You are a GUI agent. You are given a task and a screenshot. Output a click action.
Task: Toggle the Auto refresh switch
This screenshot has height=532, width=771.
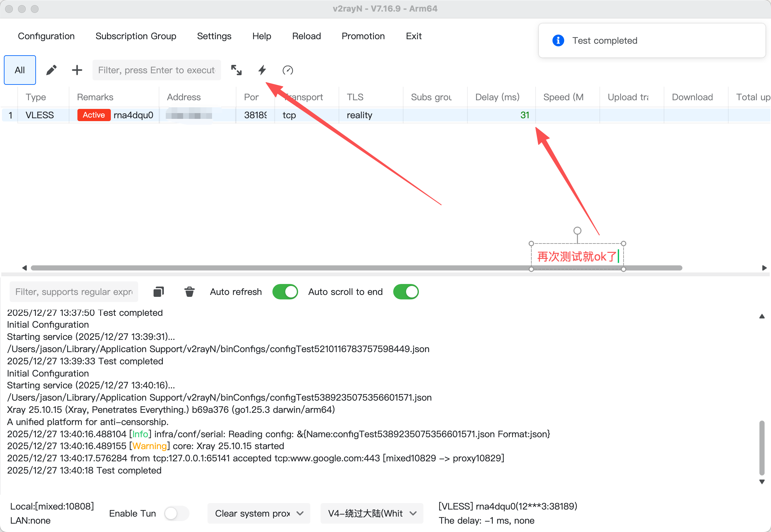coord(285,292)
